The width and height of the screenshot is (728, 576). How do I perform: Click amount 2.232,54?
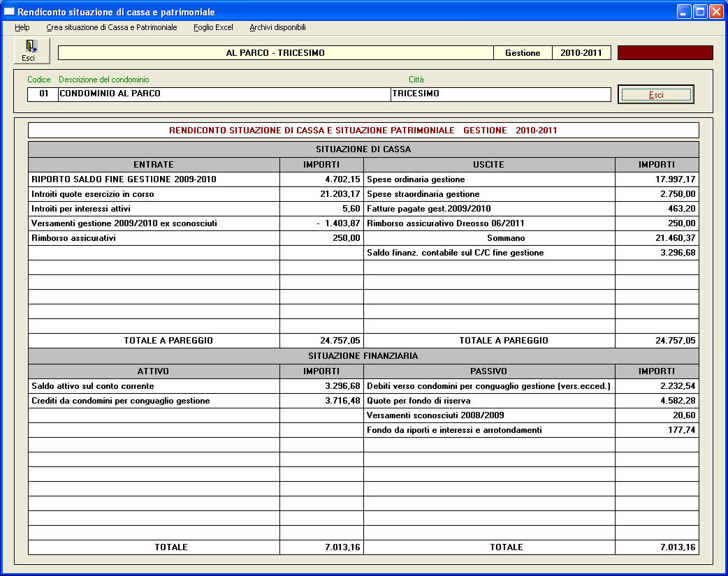(657, 386)
